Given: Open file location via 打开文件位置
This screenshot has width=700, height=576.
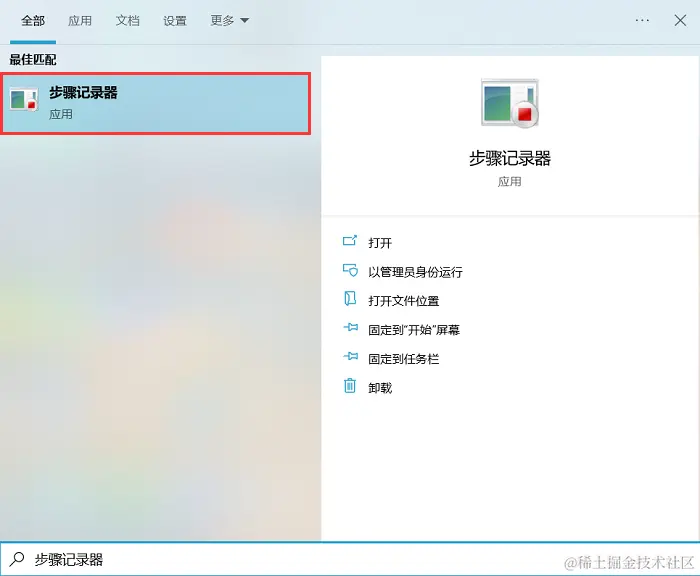Looking at the screenshot, I should pyautogui.click(x=404, y=301).
